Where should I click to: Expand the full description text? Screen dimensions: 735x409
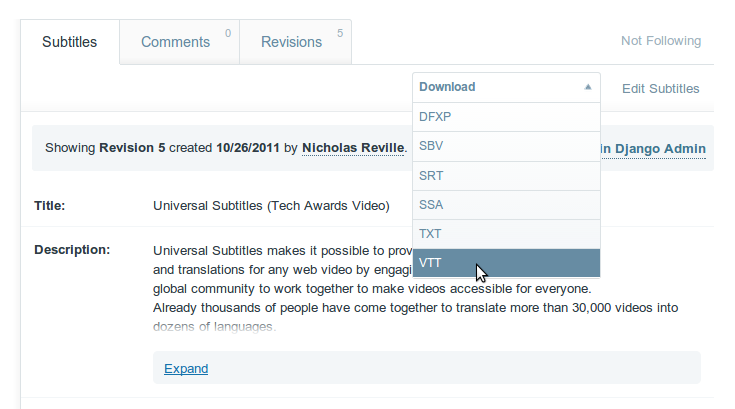pyautogui.click(x=186, y=368)
